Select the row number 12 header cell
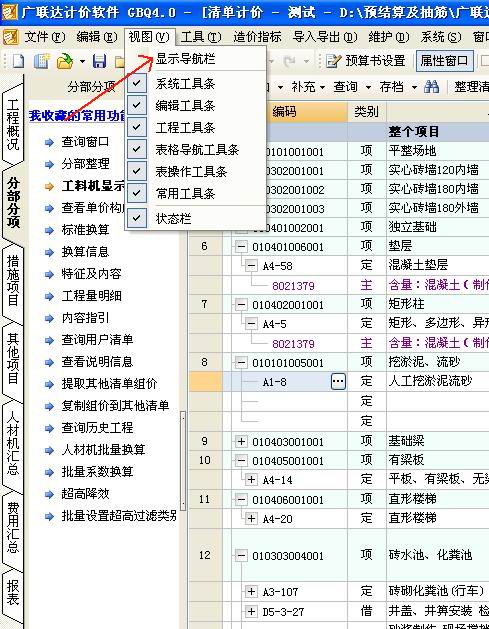This screenshot has height=629, width=489. pos(205,555)
